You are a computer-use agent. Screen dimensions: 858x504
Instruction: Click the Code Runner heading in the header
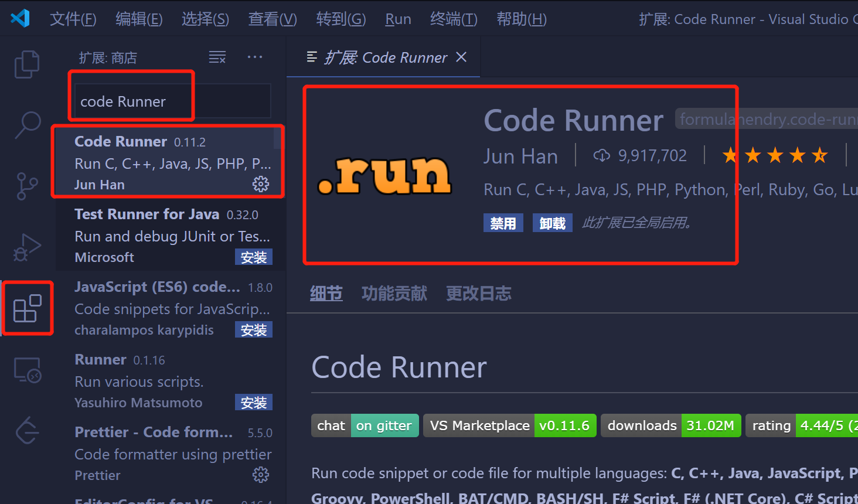573,120
